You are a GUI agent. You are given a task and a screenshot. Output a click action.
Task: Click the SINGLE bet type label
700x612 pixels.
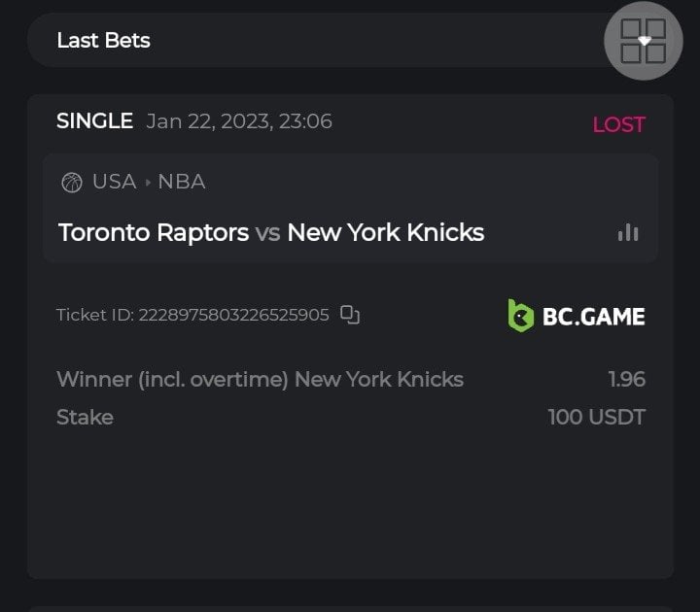click(x=94, y=121)
